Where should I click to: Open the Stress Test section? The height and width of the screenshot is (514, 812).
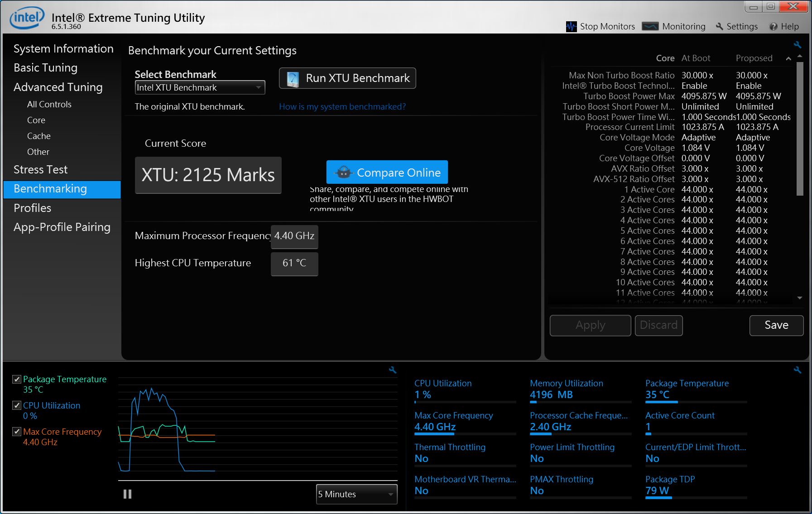click(x=40, y=169)
